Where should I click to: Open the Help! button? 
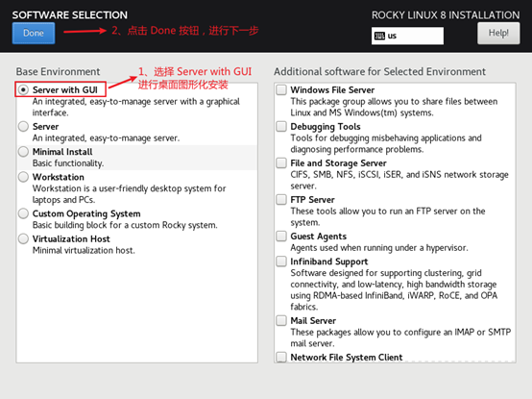(498, 33)
